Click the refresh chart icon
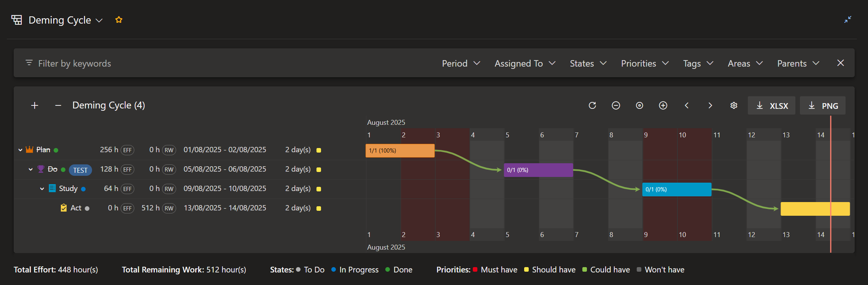 pyautogui.click(x=592, y=105)
